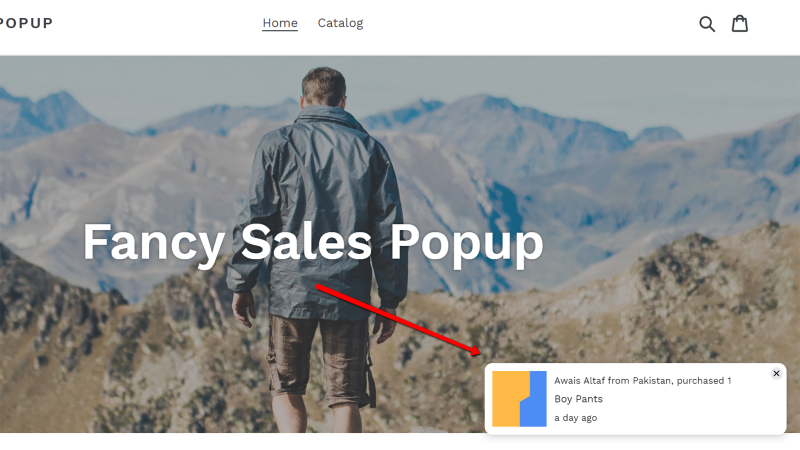Open the search magnifier icon
800x450 pixels.
(x=707, y=23)
